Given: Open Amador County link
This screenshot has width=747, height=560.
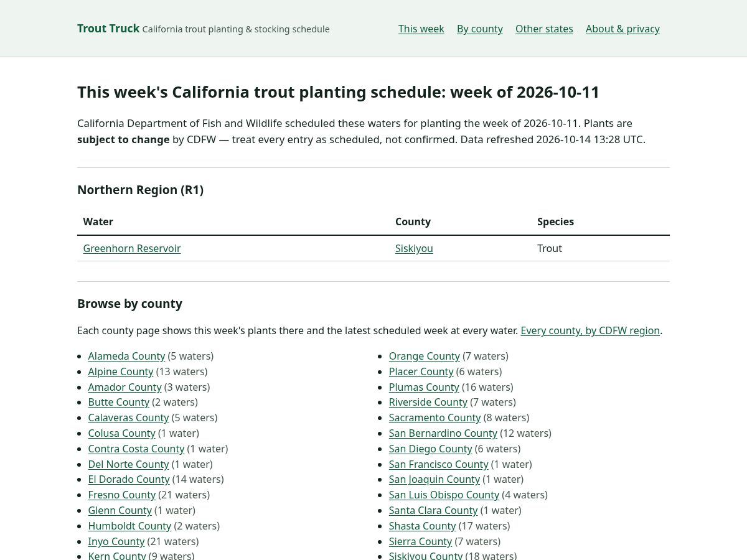Looking at the screenshot, I should pos(125,387).
